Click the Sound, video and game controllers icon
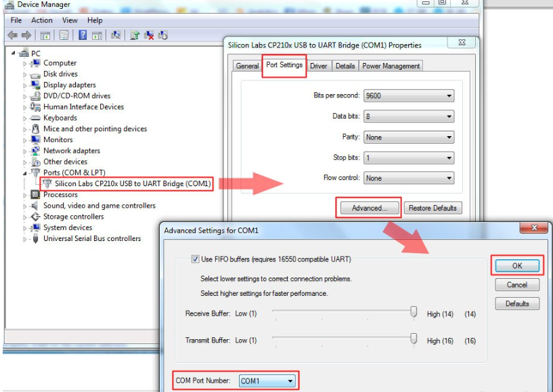This screenshot has width=553, height=392. 36,206
